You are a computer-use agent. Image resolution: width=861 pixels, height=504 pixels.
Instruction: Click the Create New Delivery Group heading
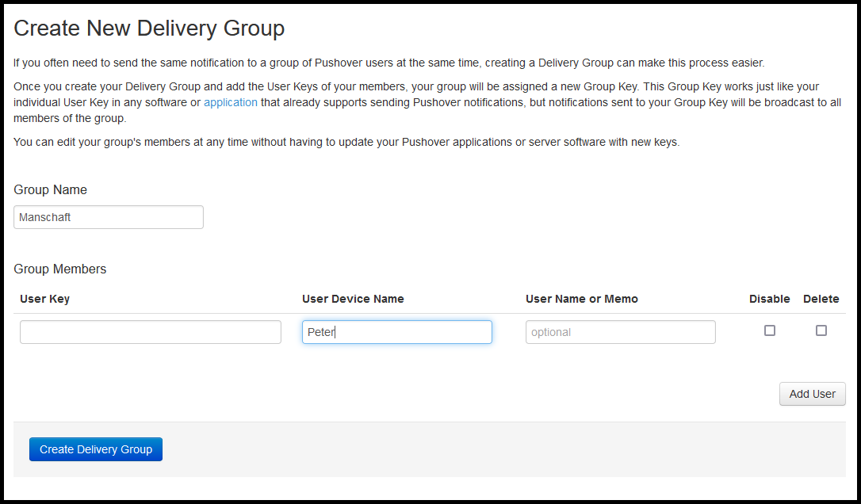click(x=149, y=28)
